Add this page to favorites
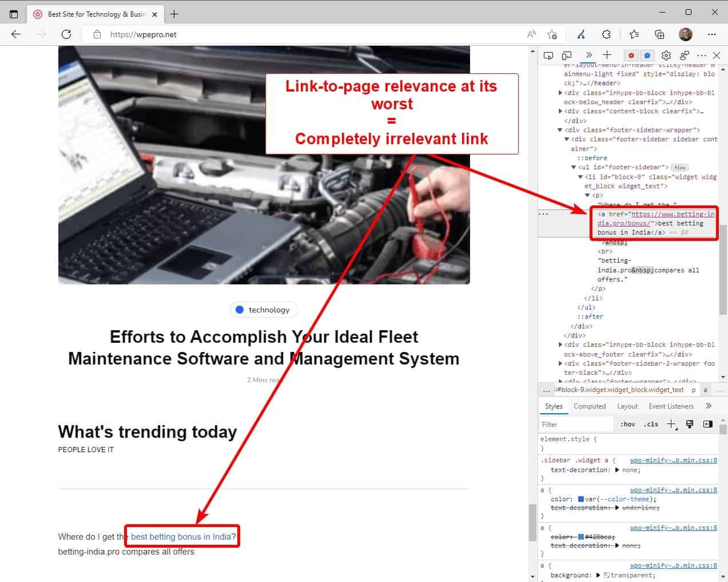The height and width of the screenshot is (582, 728). tap(552, 34)
